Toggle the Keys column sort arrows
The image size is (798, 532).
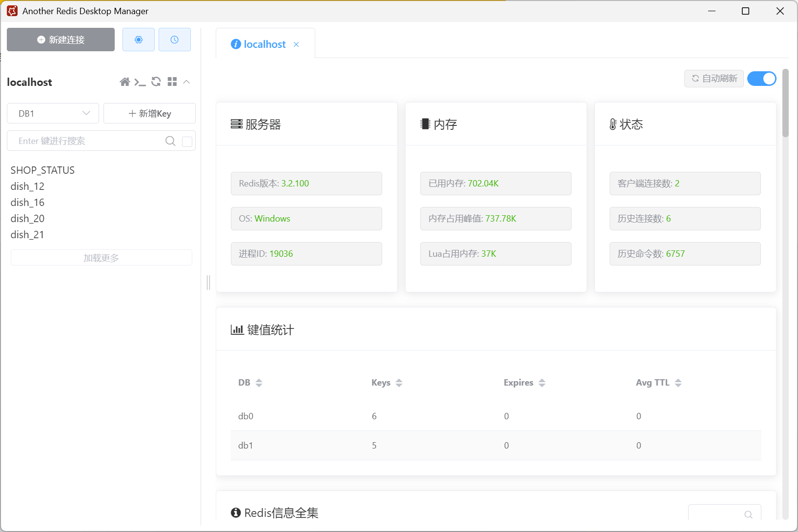(399, 383)
